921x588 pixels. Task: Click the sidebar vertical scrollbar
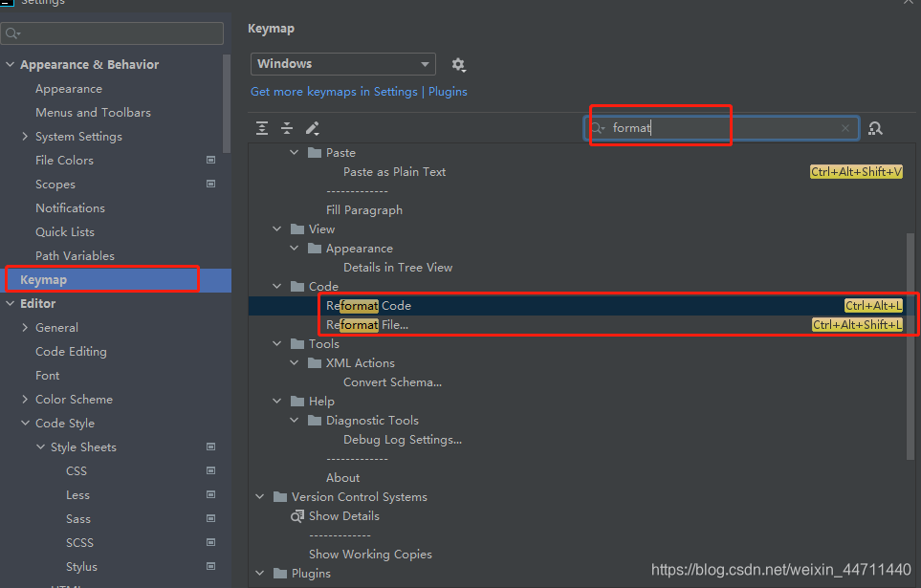[227, 103]
